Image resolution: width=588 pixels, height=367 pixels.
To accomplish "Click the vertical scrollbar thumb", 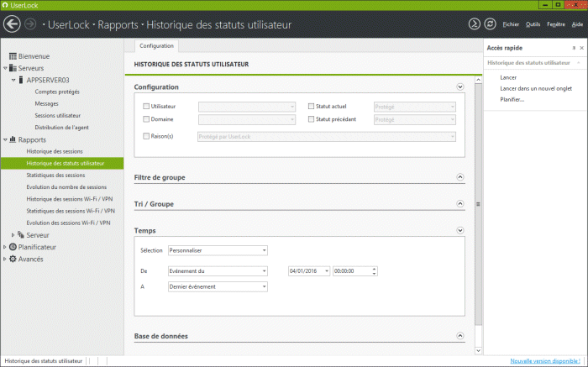I will 478,204.
